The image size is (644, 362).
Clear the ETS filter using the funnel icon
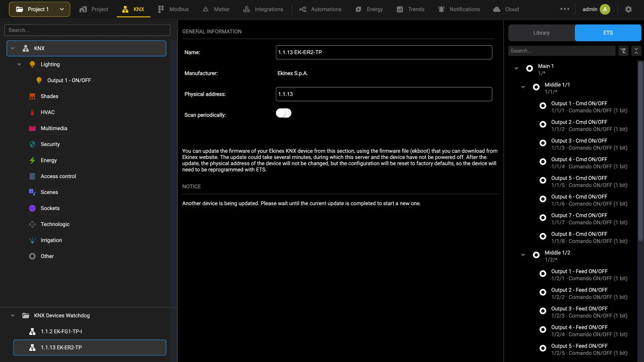pyautogui.click(x=623, y=51)
